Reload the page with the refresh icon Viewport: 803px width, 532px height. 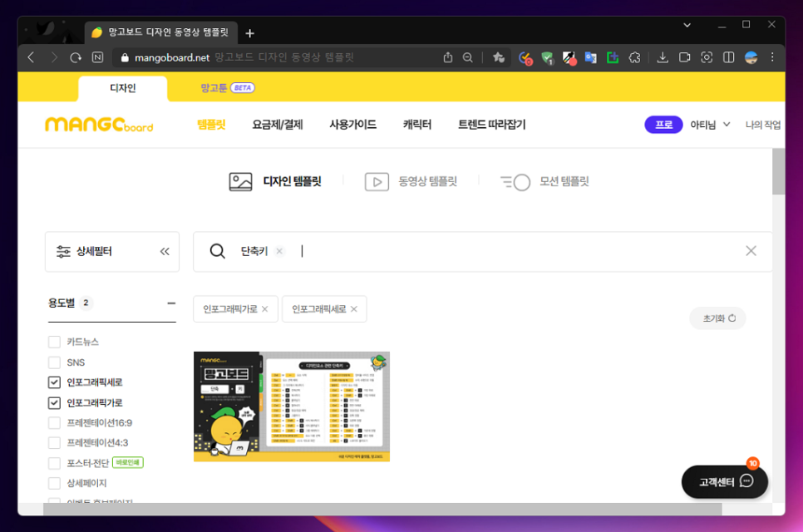[x=76, y=57]
